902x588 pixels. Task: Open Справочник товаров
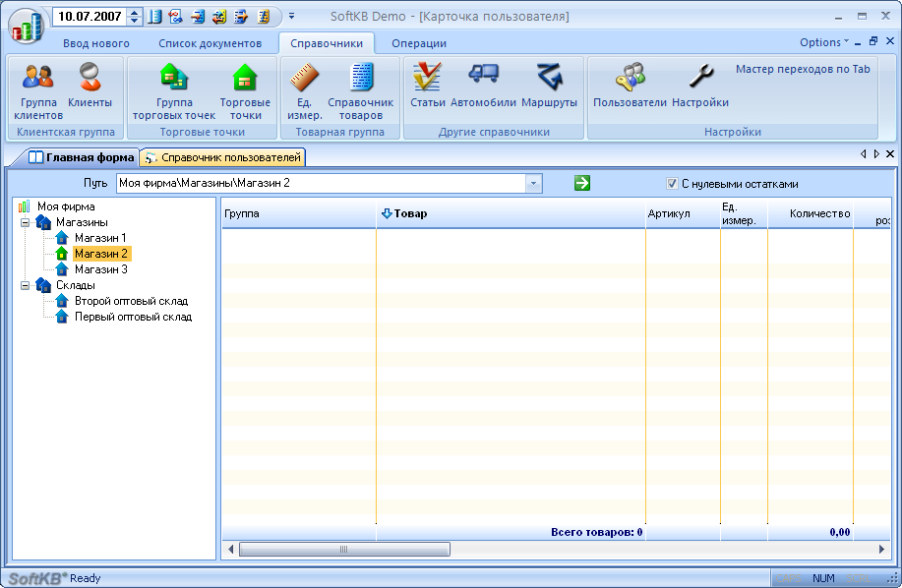(x=361, y=90)
